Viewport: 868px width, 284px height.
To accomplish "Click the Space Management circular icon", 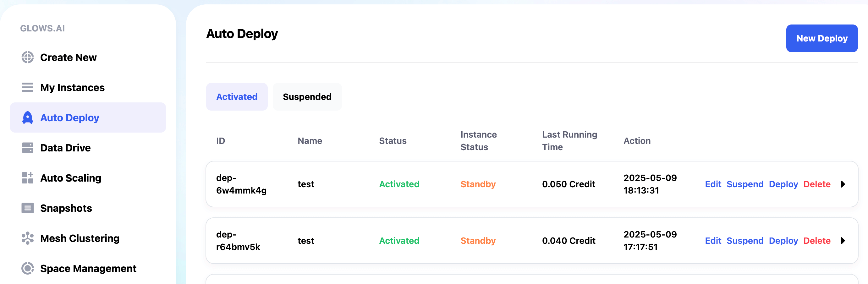I will tap(28, 269).
